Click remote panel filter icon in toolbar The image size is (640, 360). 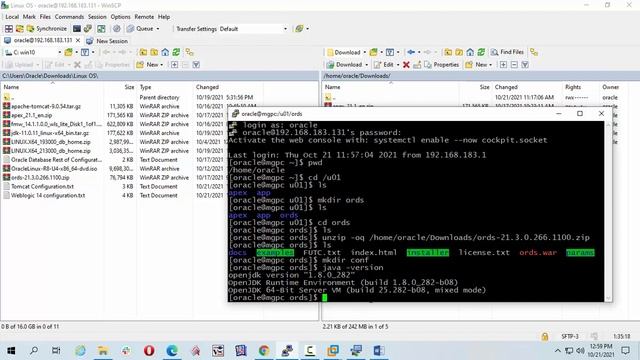coord(525,64)
